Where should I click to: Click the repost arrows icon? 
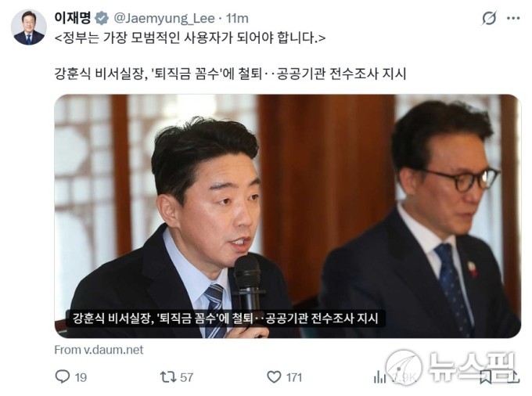[x=168, y=376]
